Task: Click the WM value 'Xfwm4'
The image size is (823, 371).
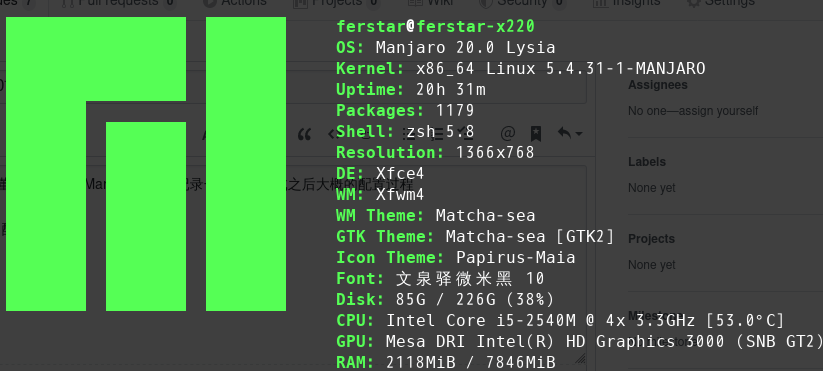Action: pyautogui.click(x=400, y=195)
